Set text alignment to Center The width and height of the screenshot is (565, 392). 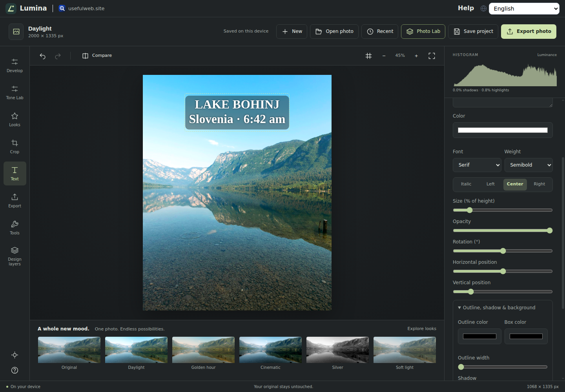[x=515, y=184]
